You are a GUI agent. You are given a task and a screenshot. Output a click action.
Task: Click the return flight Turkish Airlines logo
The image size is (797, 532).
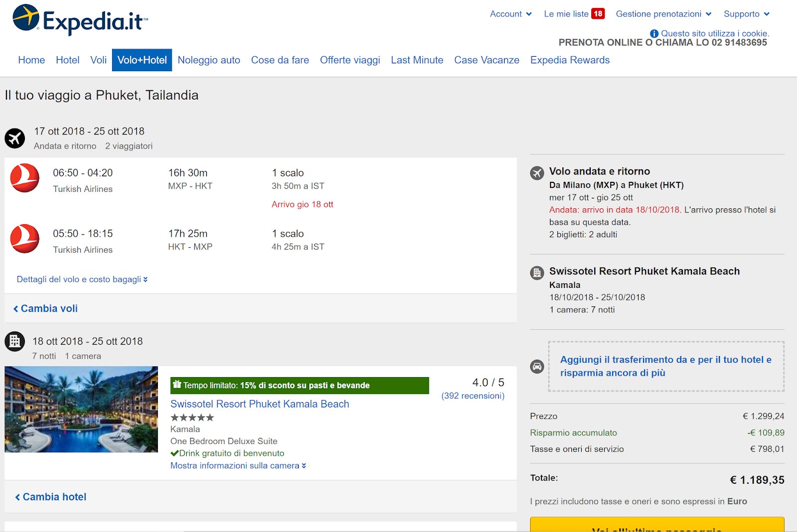tap(25, 239)
